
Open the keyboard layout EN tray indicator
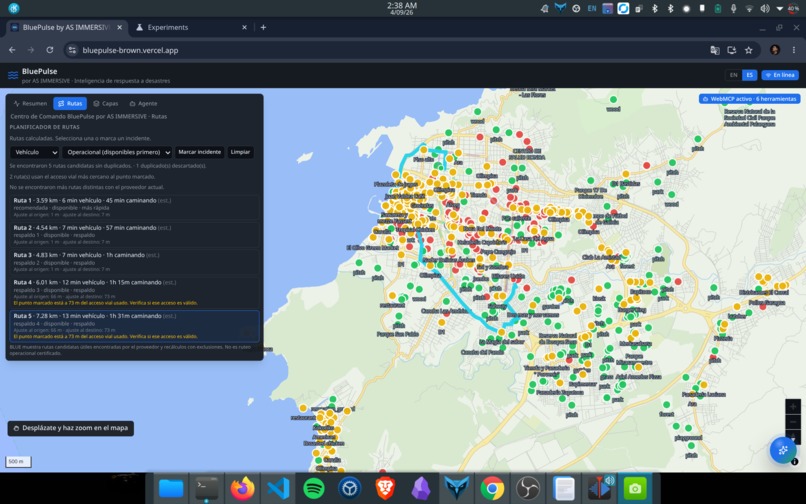pos(592,8)
